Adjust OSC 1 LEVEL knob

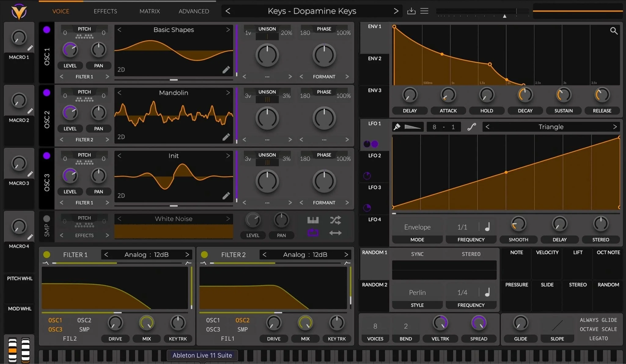(70, 50)
